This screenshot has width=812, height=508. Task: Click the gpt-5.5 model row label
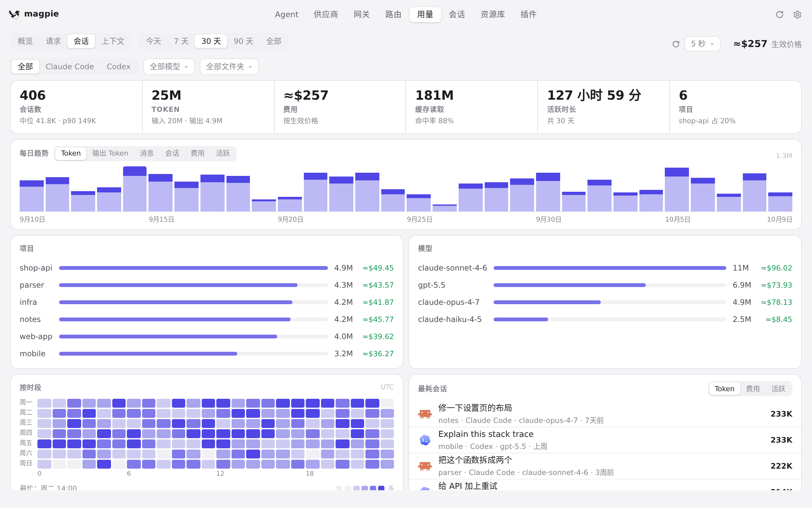[431, 285]
